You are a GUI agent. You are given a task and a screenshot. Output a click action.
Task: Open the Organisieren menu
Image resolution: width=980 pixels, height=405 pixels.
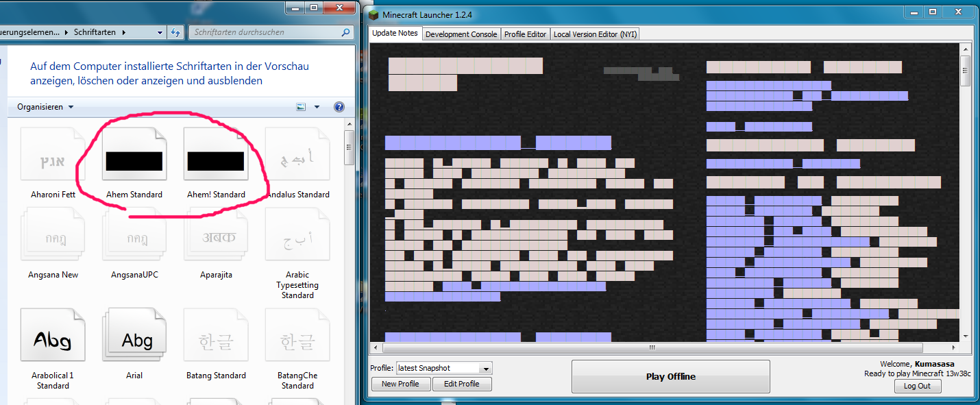coord(45,107)
